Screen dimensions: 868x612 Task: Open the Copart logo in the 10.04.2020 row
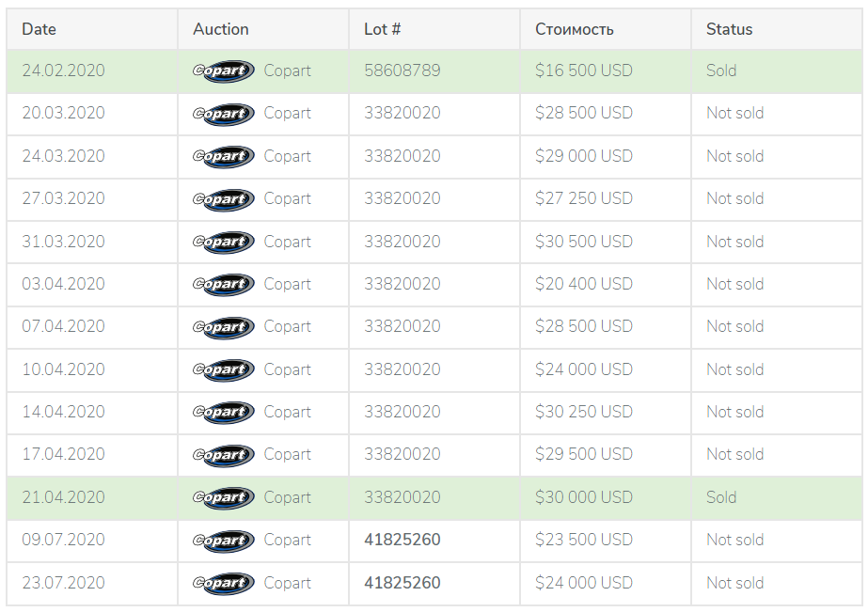223,369
